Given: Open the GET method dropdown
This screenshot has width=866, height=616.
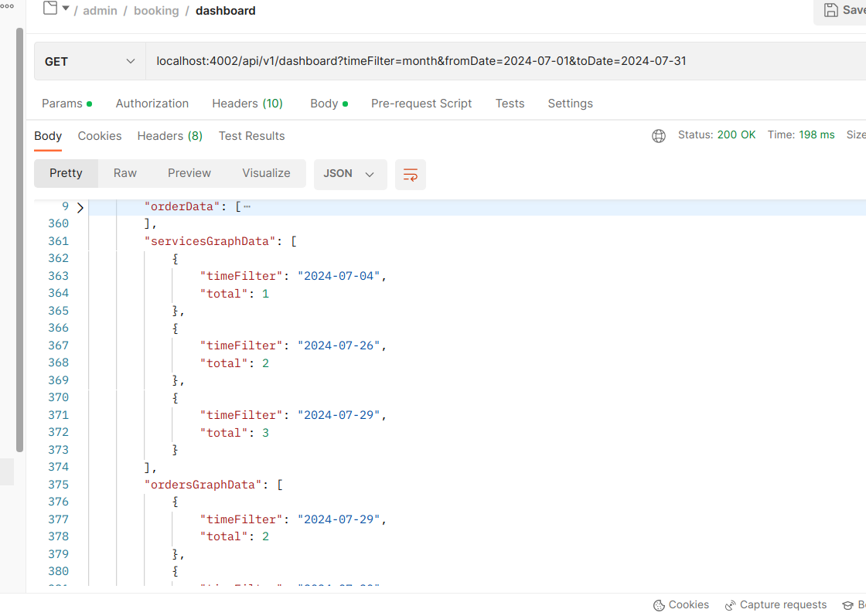Looking at the screenshot, I should click(x=90, y=62).
